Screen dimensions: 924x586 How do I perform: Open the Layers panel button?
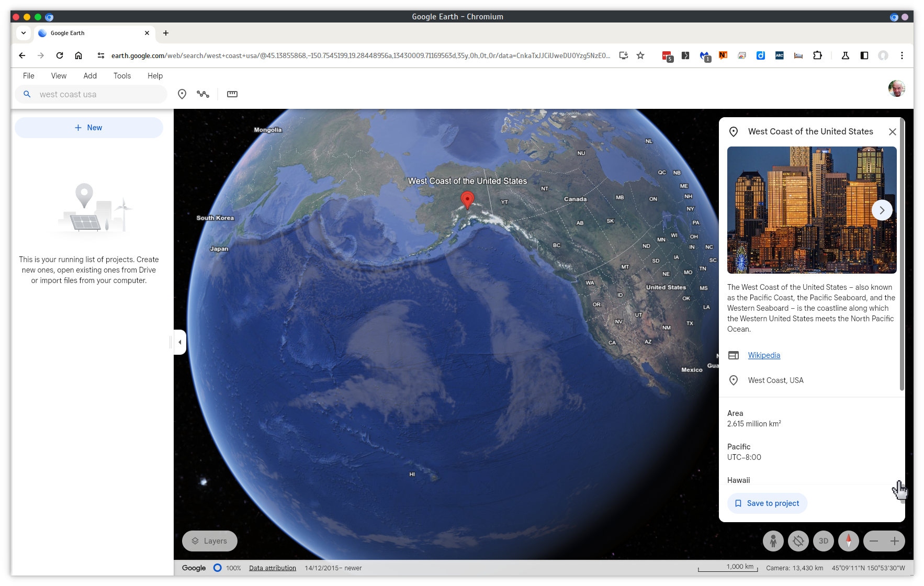pos(209,541)
